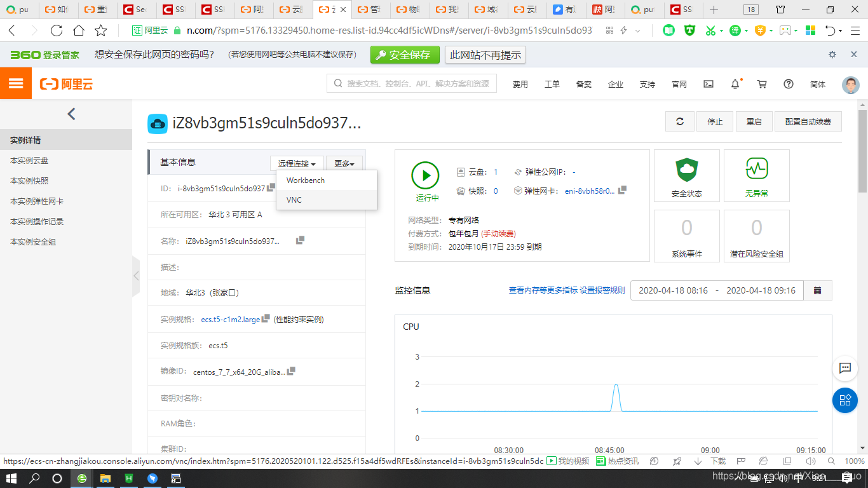Click the security status shield card
This screenshot has width=868, height=488.
[x=687, y=176]
